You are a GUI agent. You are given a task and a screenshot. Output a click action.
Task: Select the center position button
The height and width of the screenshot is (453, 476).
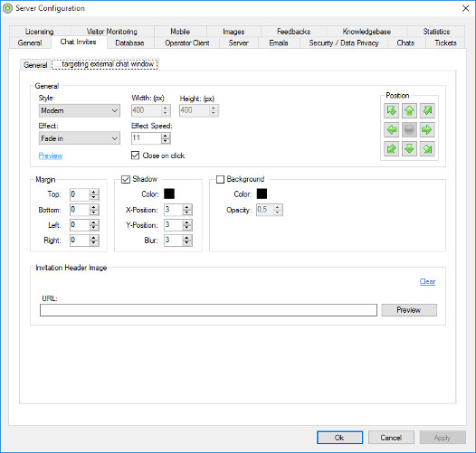coord(409,130)
